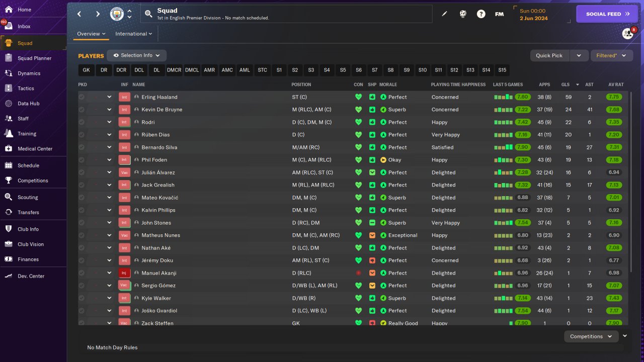
Task: Select the GK position filter
Action: tap(87, 70)
